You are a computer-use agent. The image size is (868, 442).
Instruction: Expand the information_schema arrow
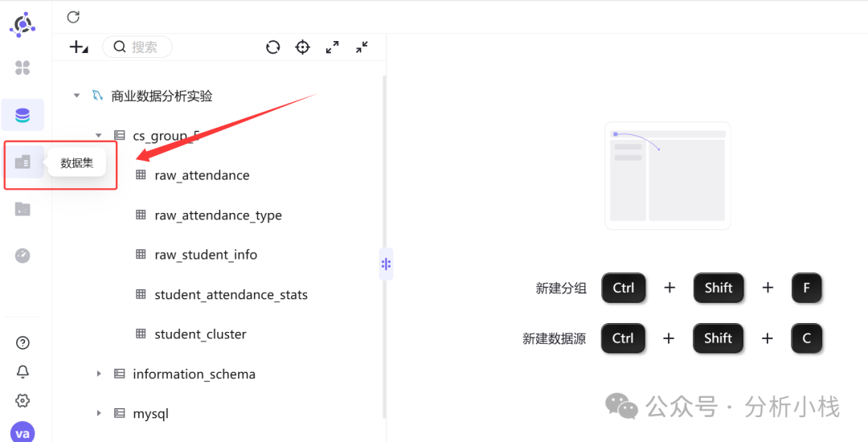tap(99, 374)
